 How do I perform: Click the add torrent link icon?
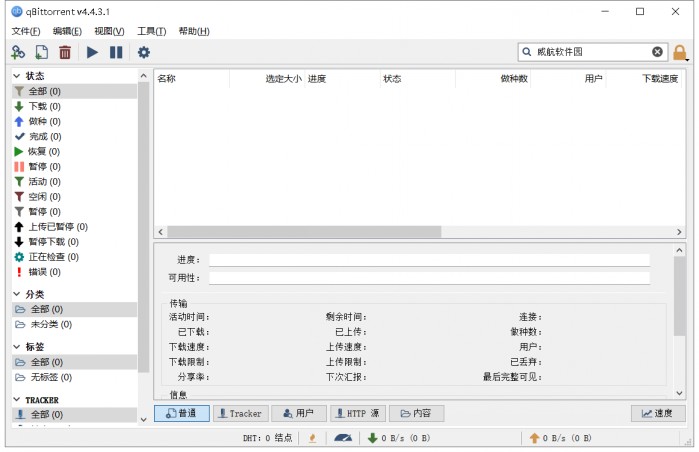point(18,52)
